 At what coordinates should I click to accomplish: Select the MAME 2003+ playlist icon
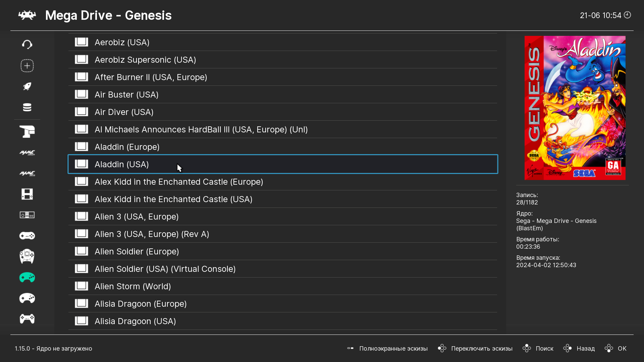27,153
